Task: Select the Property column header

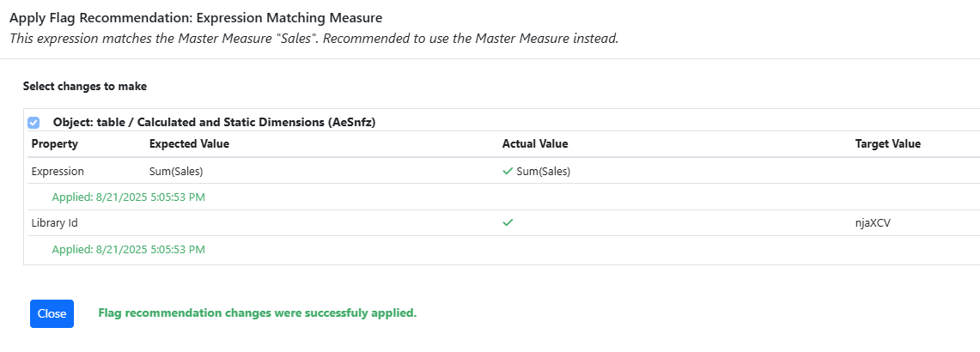Action: 55,143
